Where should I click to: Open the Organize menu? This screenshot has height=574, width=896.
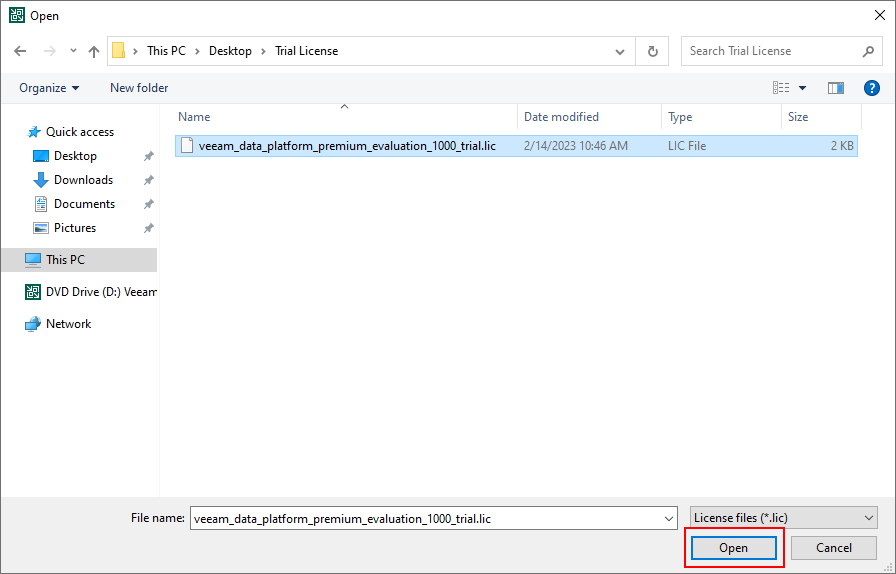coord(49,88)
